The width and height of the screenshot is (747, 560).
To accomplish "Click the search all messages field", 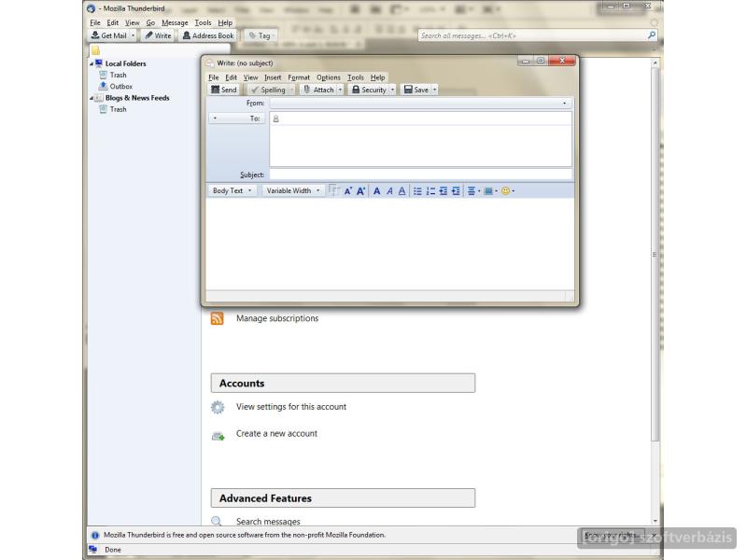I will click(532, 35).
